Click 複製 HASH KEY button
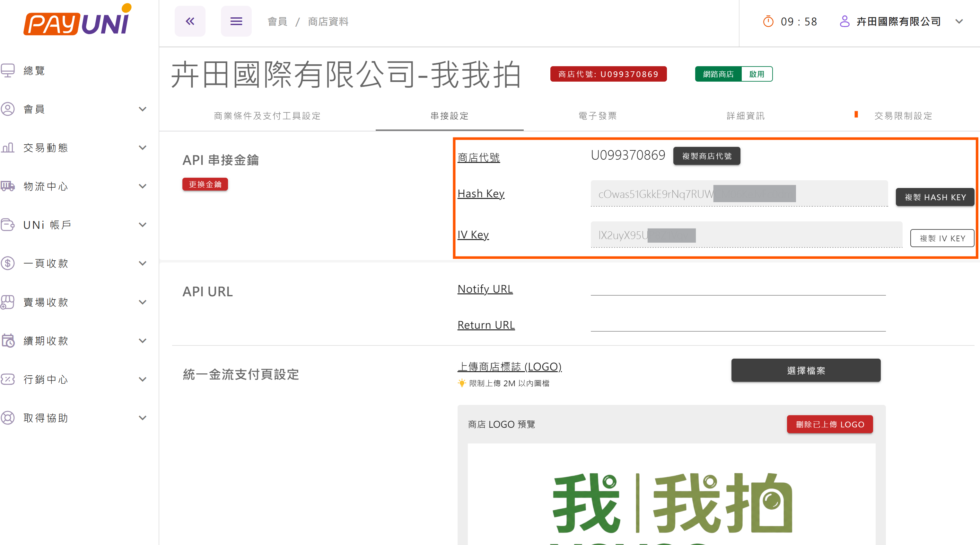Viewport: 980px width, 545px height. coord(935,197)
